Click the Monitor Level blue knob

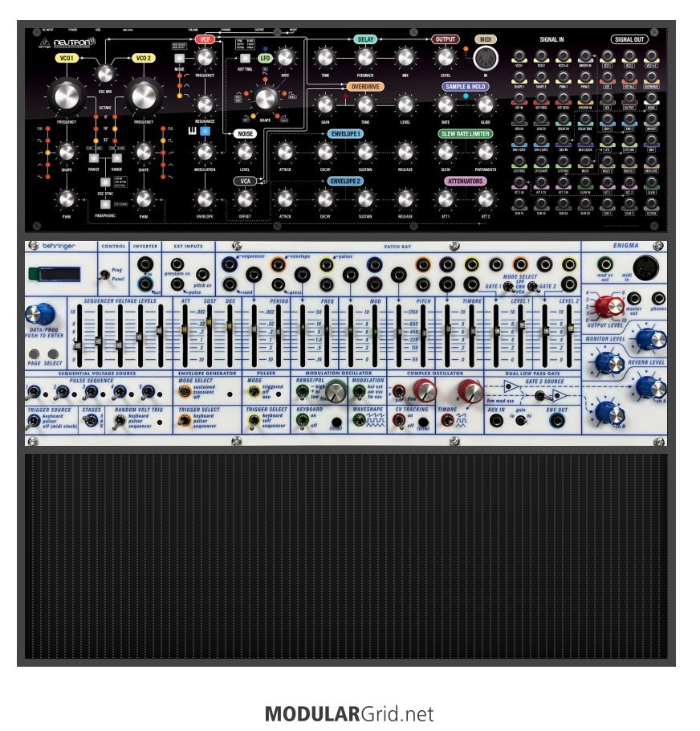pyautogui.click(x=650, y=339)
